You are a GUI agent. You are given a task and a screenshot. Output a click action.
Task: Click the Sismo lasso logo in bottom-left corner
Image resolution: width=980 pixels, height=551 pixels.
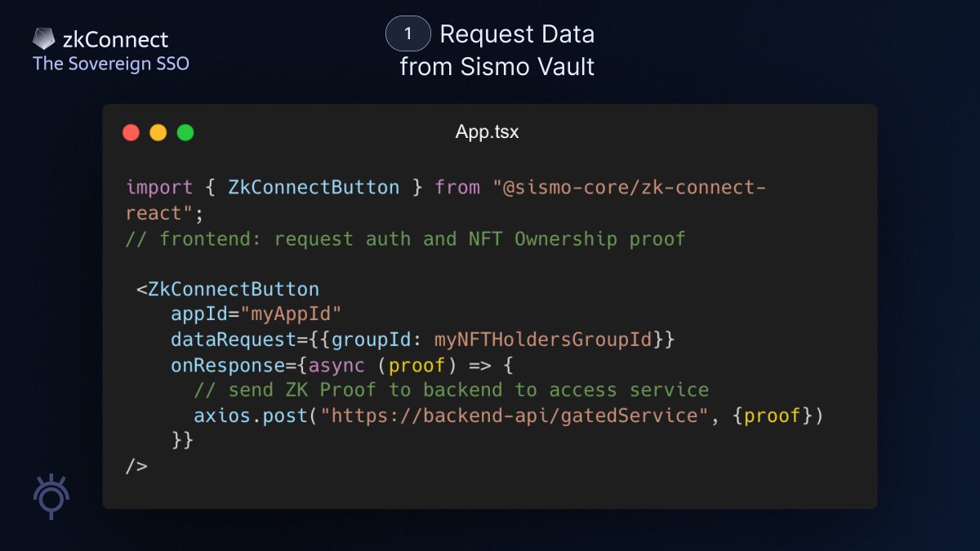51,496
